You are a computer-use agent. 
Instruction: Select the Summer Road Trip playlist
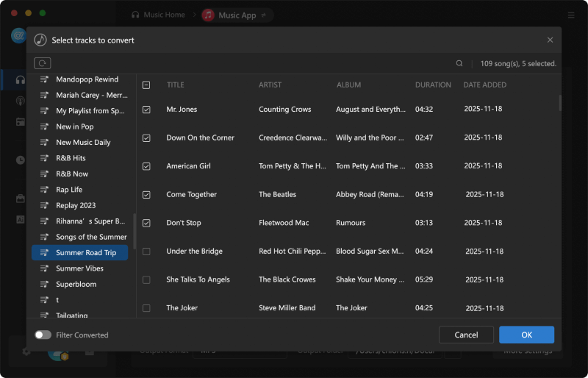(x=80, y=253)
